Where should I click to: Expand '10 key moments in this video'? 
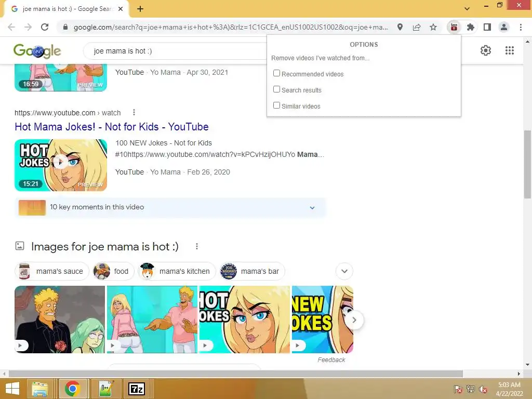(x=170, y=207)
